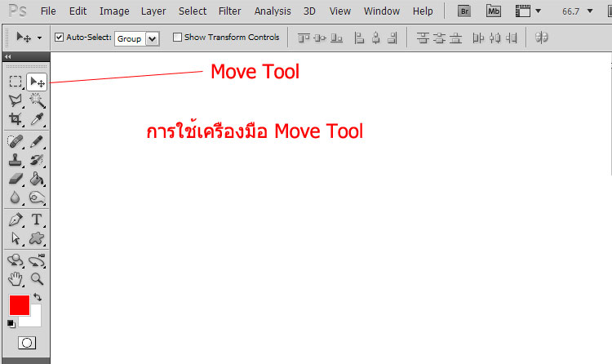Activate the Paint Bucket tool
The height and width of the screenshot is (364, 612).
[x=37, y=178]
